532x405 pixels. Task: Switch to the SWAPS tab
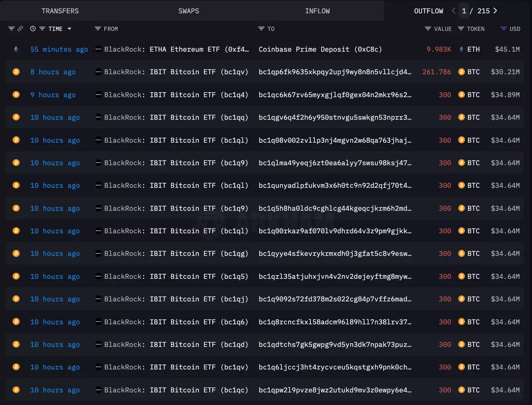188,11
